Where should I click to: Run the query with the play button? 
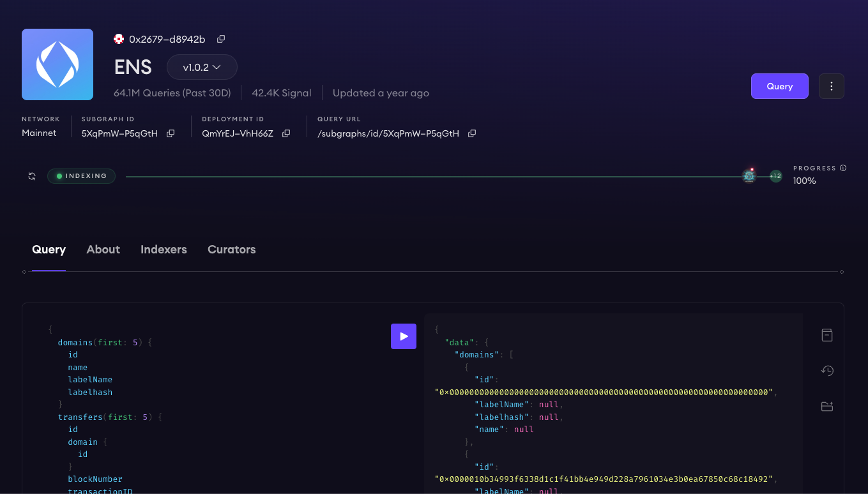404,336
